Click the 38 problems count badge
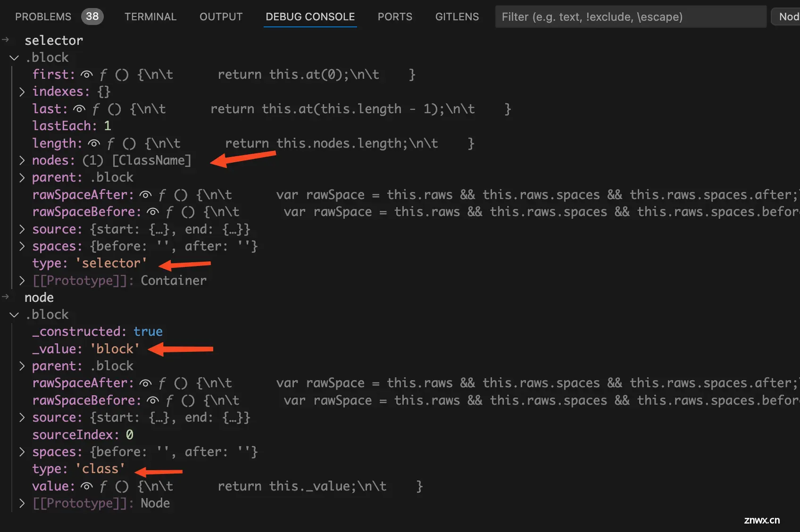Screen dimensions: 800x532 click(x=92, y=17)
